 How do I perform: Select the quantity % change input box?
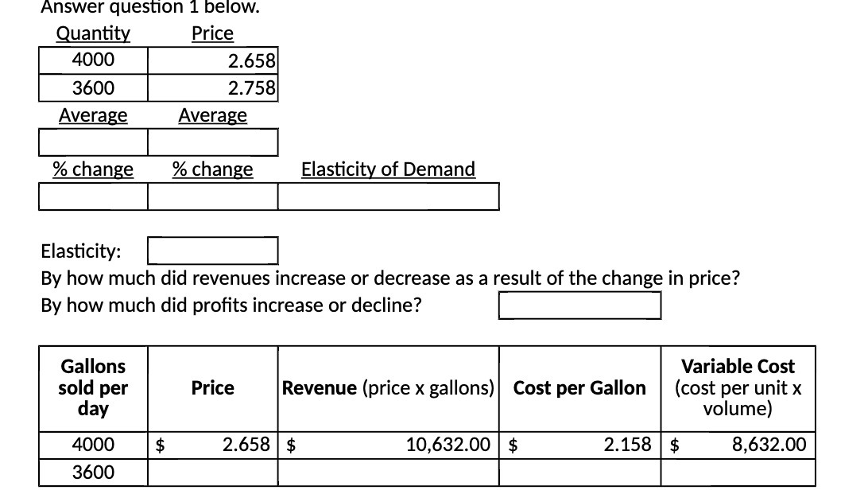point(93,196)
